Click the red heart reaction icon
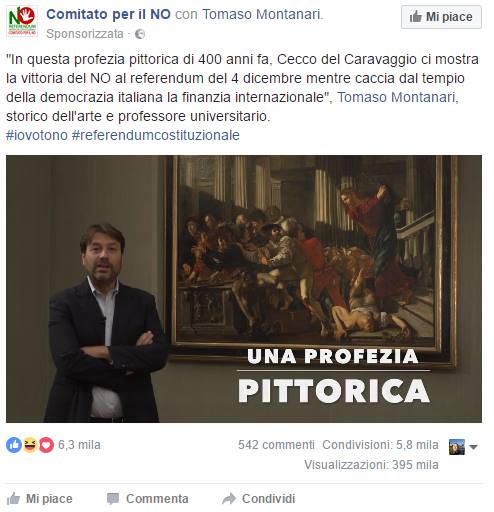This screenshot has height=512, width=494. click(46, 445)
